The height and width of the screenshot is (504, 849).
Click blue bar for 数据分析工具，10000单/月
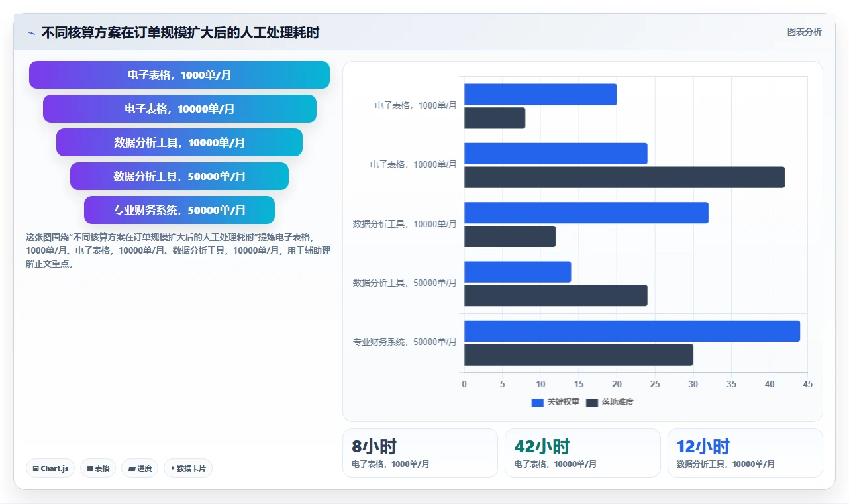[586, 213]
